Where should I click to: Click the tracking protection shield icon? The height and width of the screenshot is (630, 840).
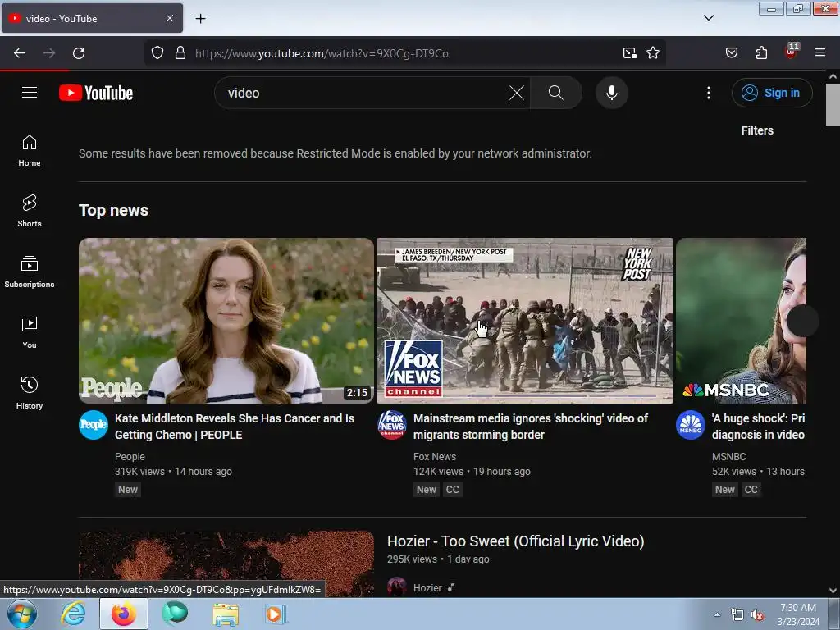click(157, 53)
